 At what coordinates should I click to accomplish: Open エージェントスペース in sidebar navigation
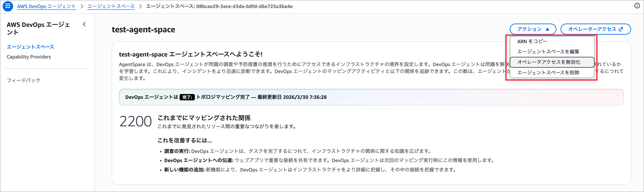[31, 47]
